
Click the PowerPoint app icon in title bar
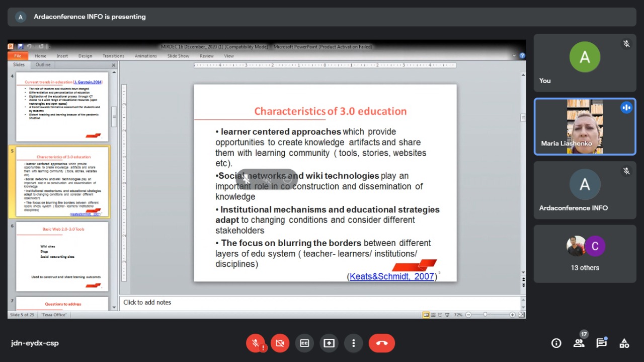pos(11,46)
